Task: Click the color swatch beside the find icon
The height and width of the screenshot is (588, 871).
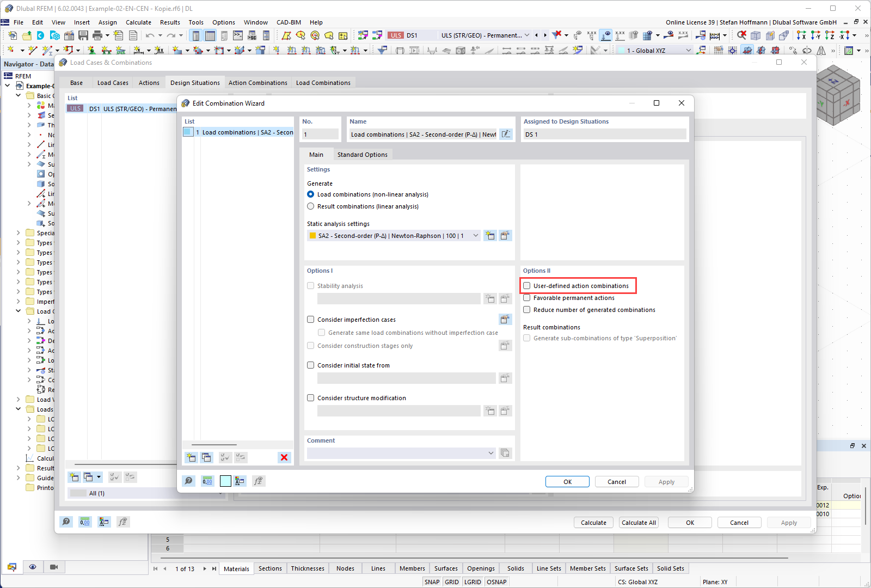Action: [x=225, y=481]
